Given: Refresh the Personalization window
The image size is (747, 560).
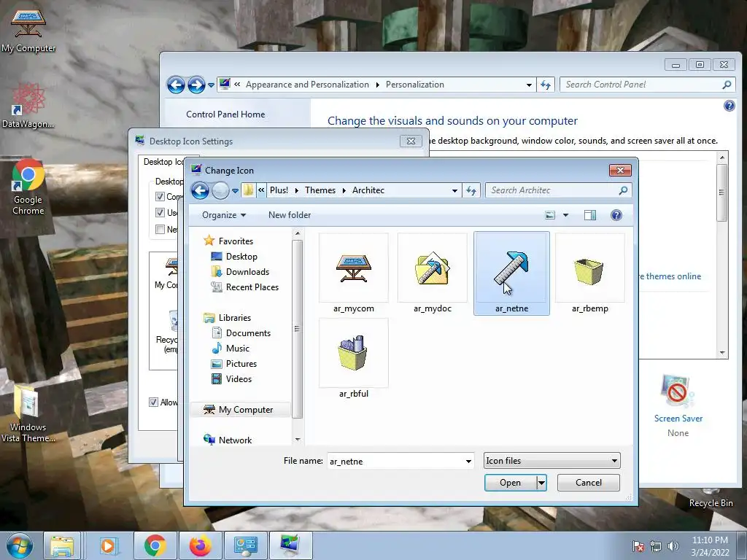Looking at the screenshot, I should (x=546, y=85).
